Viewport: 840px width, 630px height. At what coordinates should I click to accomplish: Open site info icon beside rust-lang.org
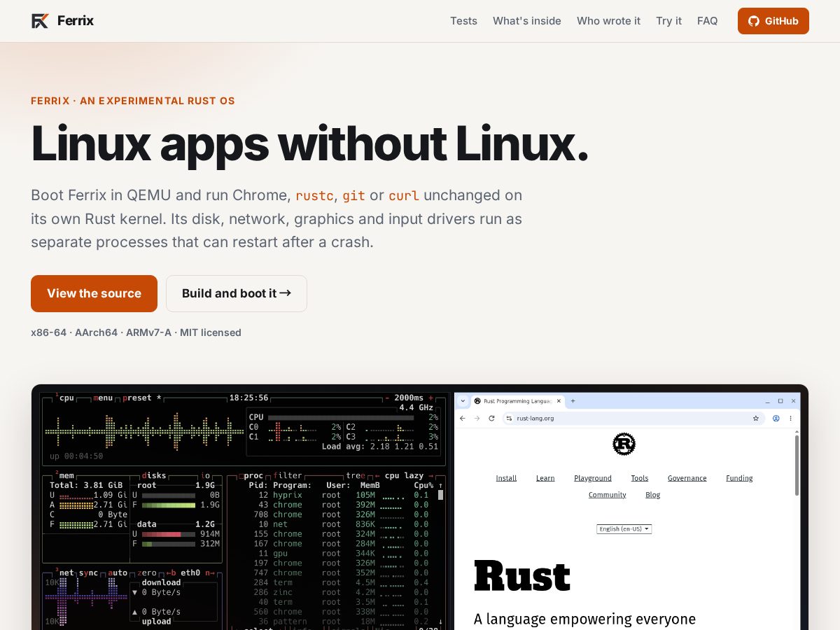point(509,418)
